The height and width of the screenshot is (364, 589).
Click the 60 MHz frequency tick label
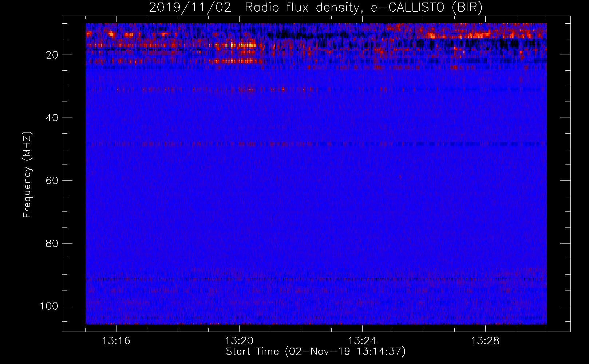click(52, 181)
